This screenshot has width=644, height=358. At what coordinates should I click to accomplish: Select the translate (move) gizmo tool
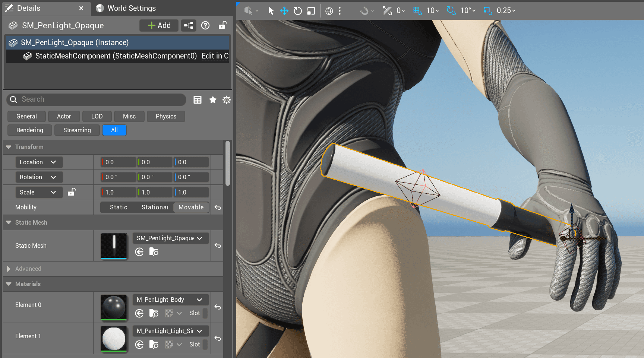(284, 11)
